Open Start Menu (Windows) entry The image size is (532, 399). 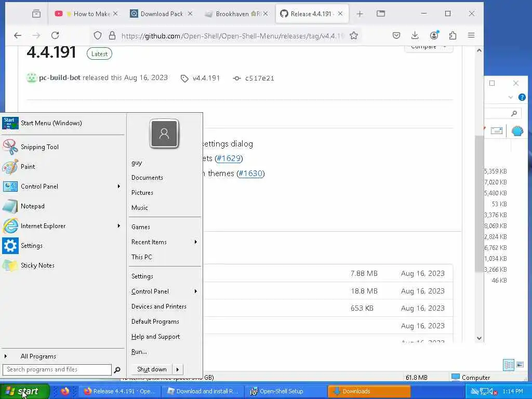[63, 123]
